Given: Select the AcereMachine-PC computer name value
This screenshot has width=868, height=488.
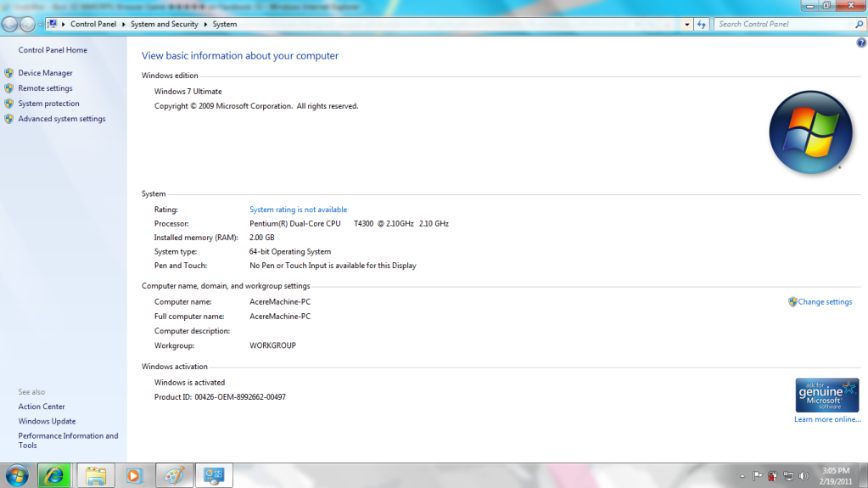Looking at the screenshot, I should (x=280, y=302).
